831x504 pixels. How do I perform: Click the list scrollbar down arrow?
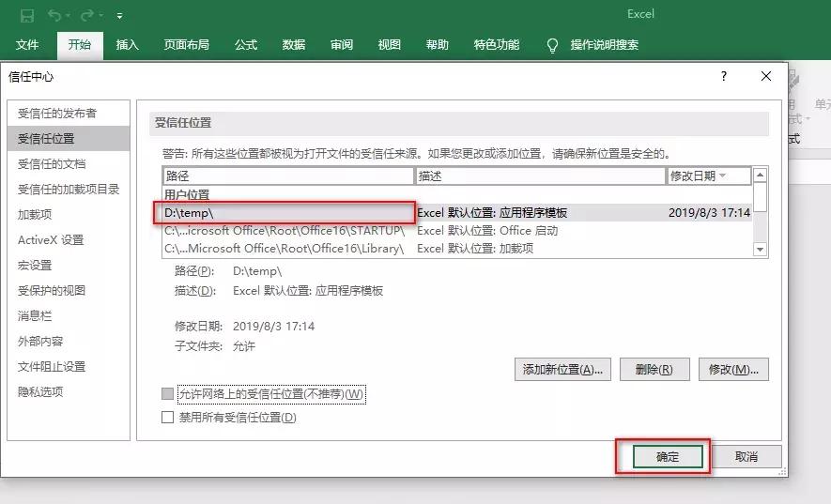[760, 249]
